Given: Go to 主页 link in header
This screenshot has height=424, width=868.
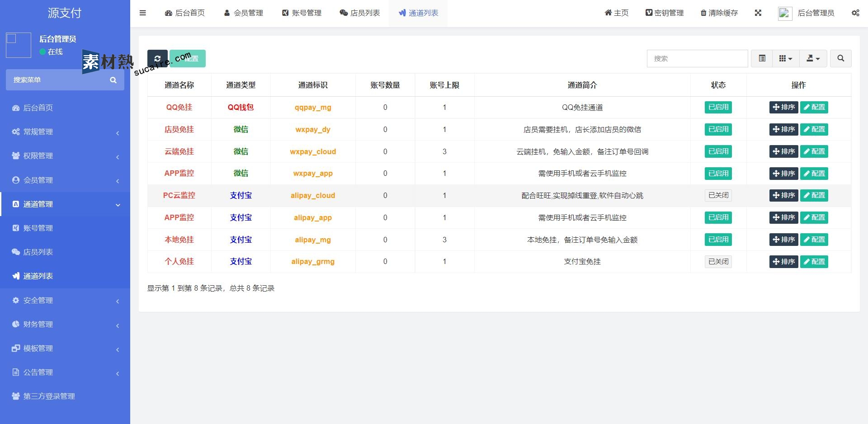Looking at the screenshot, I should [617, 13].
